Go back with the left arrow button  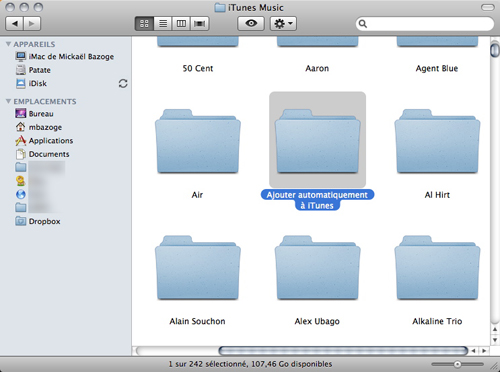(x=15, y=23)
